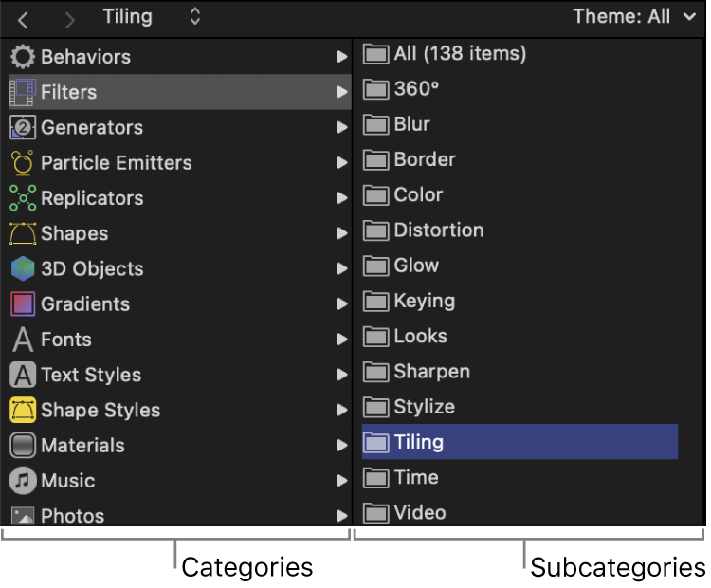Screen dimensions: 711x588
Task: Click the Particle Emitters icon
Action: pos(23,163)
